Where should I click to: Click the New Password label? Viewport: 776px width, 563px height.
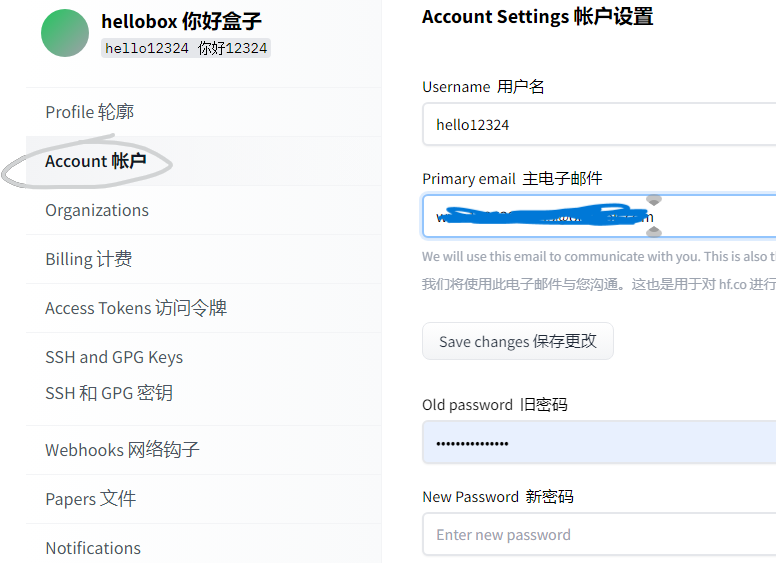point(497,497)
